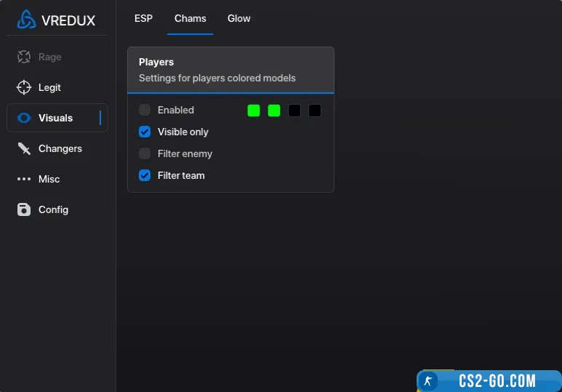Uncheck the 'Visible only' checkbox
The height and width of the screenshot is (392, 562).
click(x=145, y=132)
